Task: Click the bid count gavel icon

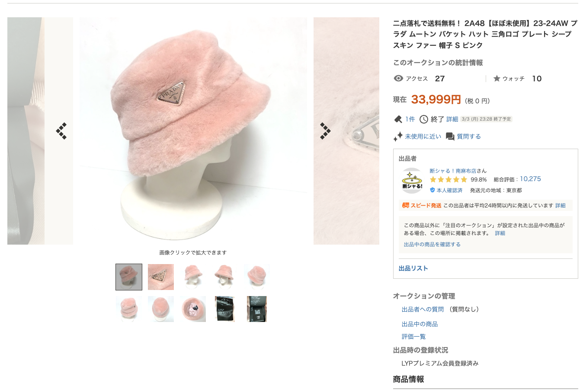Action: [398, 119]
